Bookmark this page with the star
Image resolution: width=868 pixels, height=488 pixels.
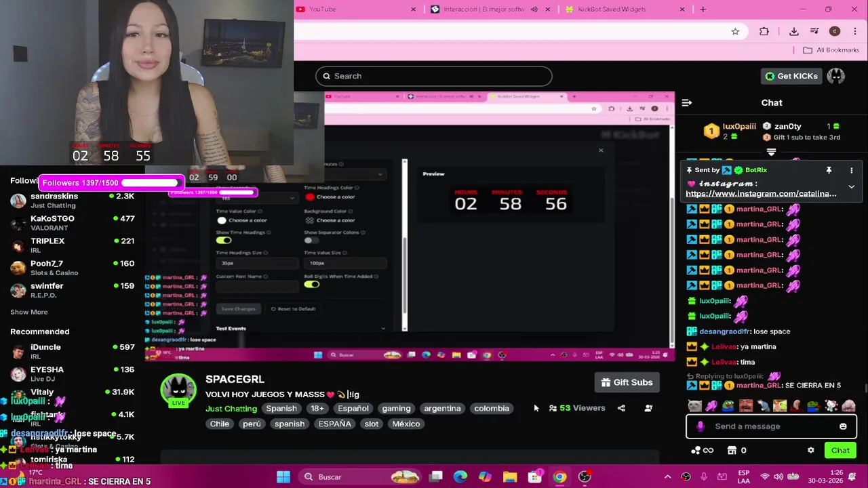tap(735, 31)
